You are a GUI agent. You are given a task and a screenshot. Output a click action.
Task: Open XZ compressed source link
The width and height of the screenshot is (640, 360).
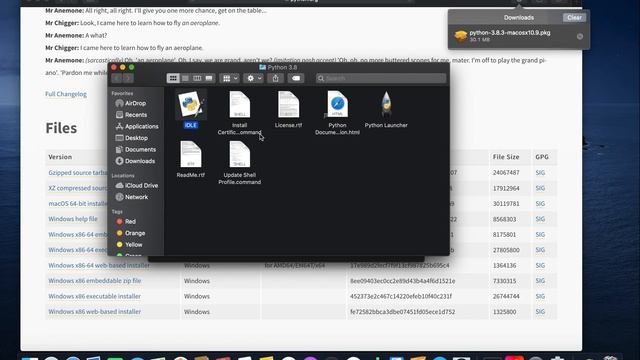pyautogui.click(x=78, y=188)
